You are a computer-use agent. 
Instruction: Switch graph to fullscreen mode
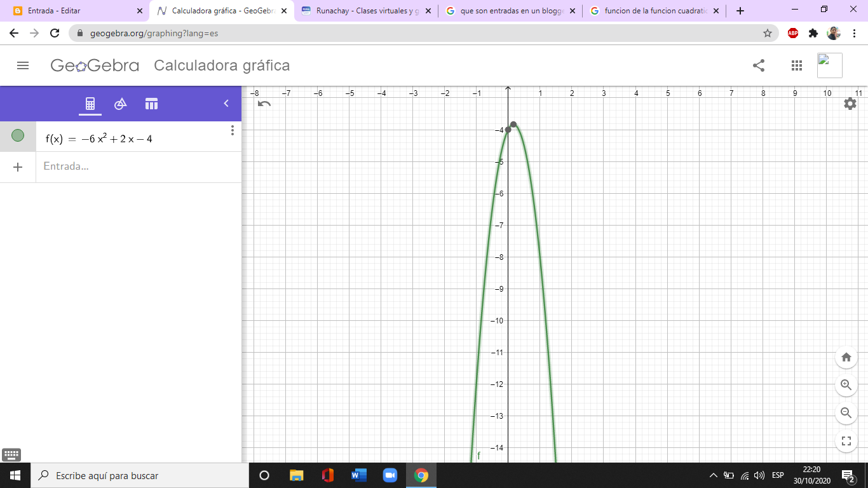(846, 441)
